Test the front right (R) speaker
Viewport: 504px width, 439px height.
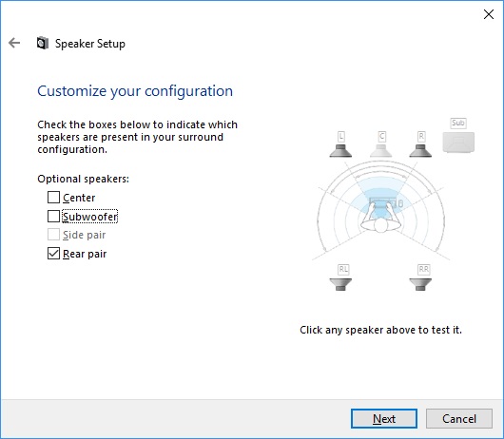420,151
